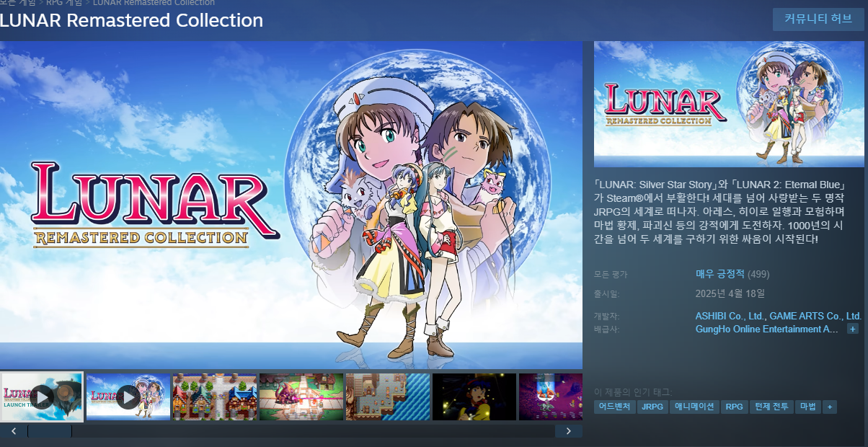
Task: Open the 커뮤니티 허브 button
Action: click(x=818, y=19)
